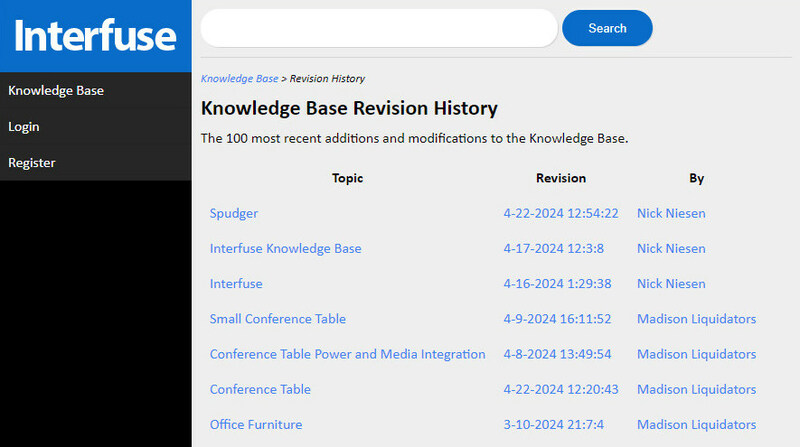Click the Revision History breadcrumb text

[x=327, y=79]
